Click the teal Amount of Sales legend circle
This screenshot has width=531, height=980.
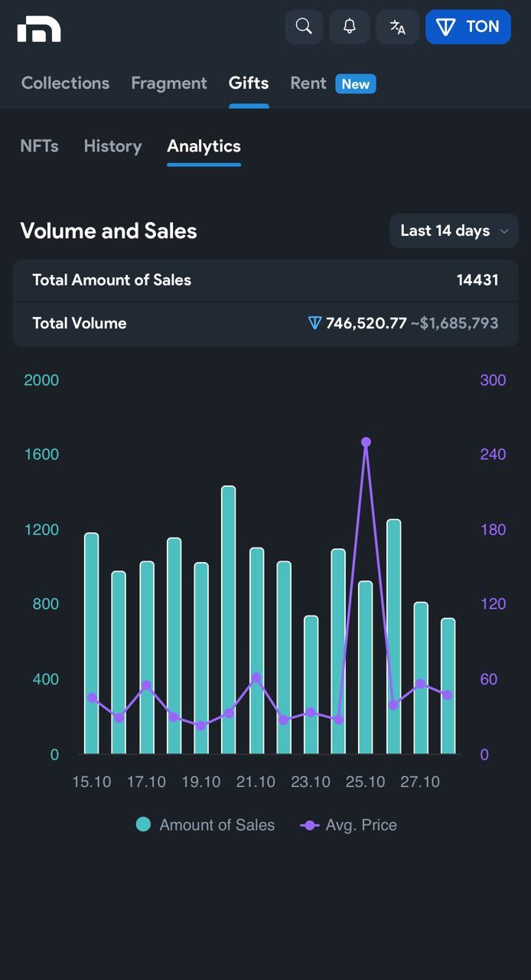coord(143,825)
